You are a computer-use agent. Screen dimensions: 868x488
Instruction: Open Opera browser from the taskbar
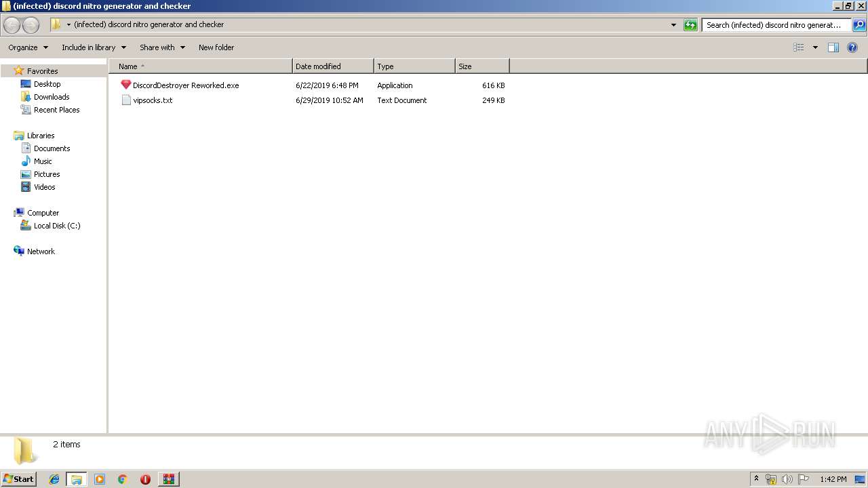pos(145,479)
